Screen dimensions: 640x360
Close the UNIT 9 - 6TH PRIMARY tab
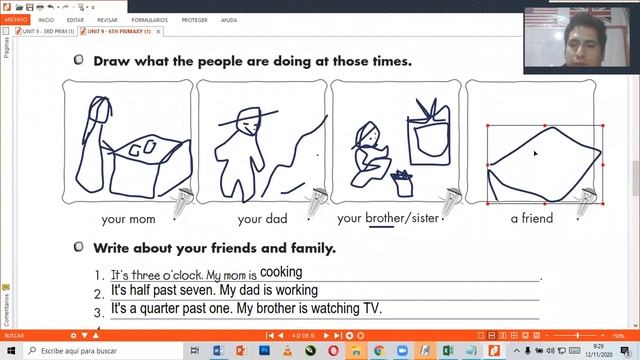click(158, 31)
